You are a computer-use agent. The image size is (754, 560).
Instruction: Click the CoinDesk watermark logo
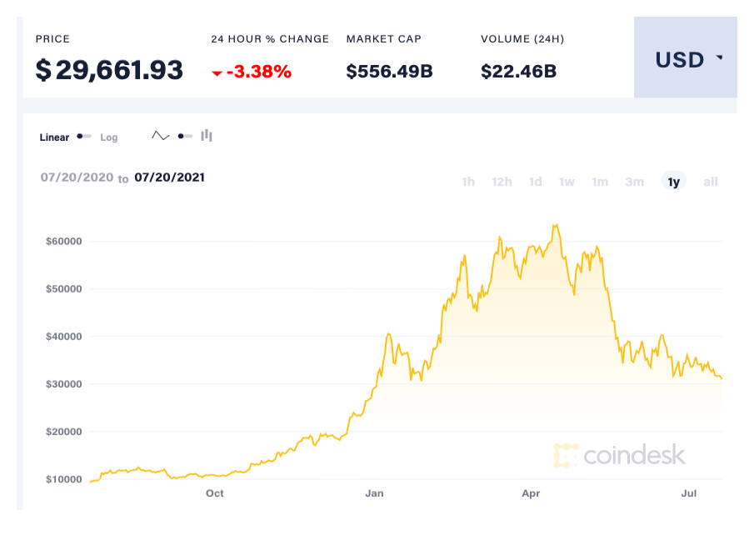(x=619, y=455)
